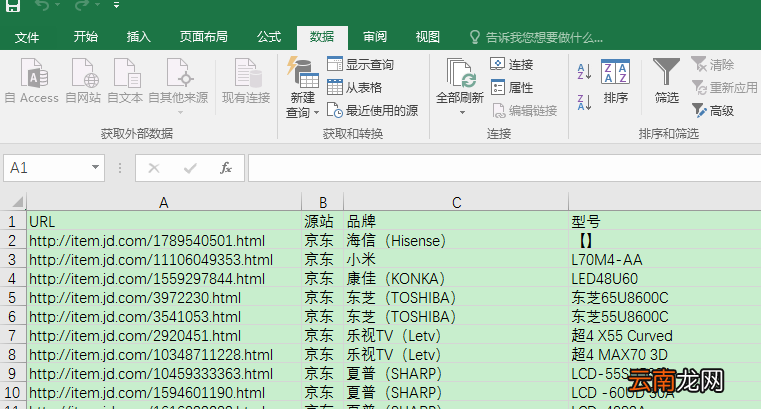Select column B header
The image size is (761, 409).
(323, 202)
